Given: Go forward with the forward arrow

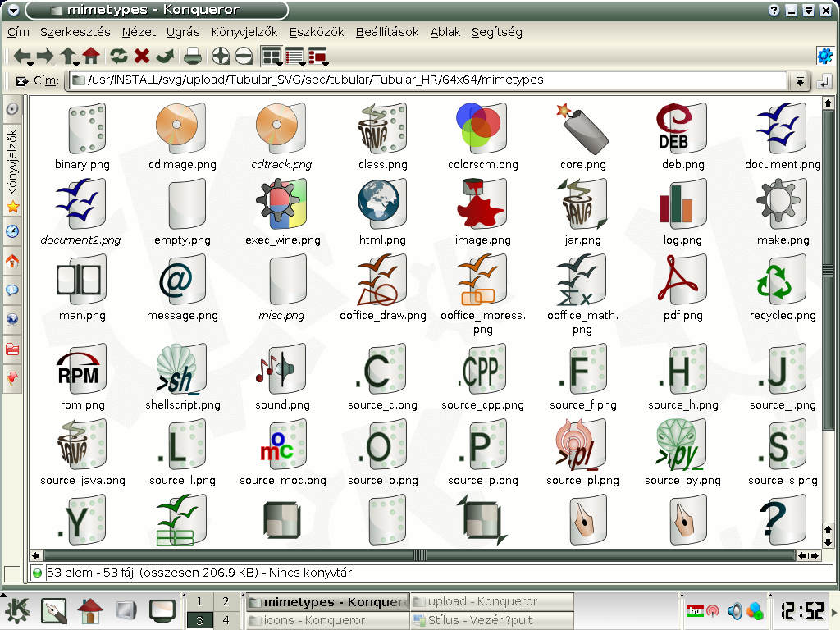Looking at the screenshot, I should click(45, 56).
